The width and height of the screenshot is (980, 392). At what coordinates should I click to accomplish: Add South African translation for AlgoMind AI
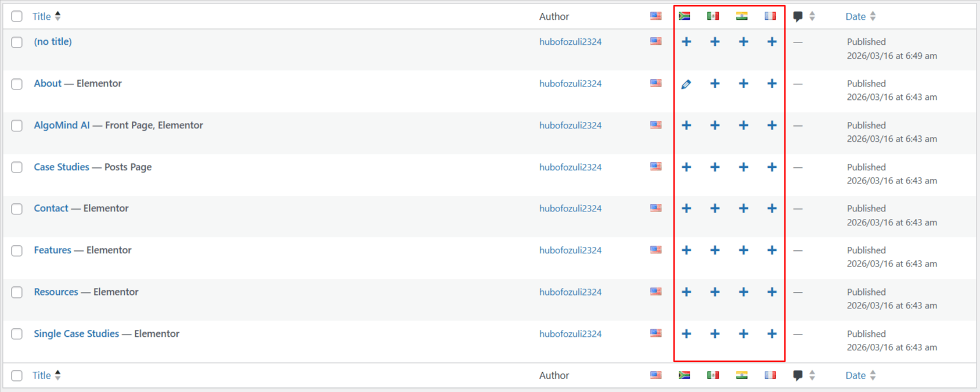[686, 125]
